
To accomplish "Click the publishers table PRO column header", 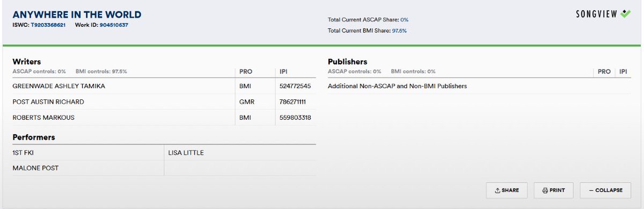I will tap(604, 71).
